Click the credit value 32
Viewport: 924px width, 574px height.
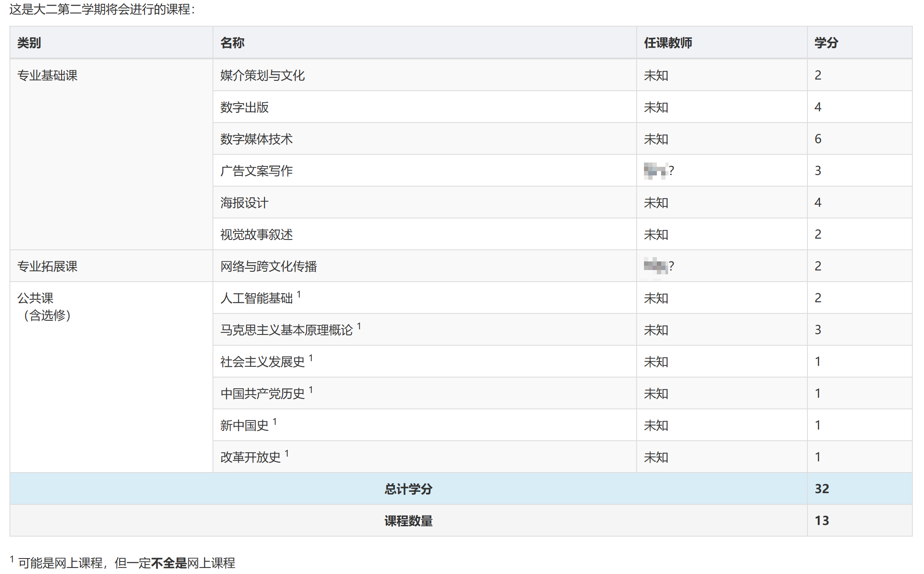pyautogui.click(x=823, y=488)
